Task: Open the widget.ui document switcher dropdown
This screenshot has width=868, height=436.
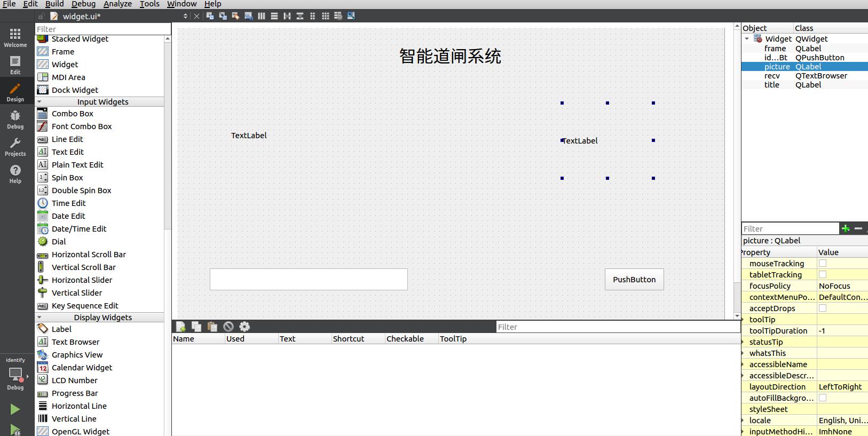Action: pos(185,16)
